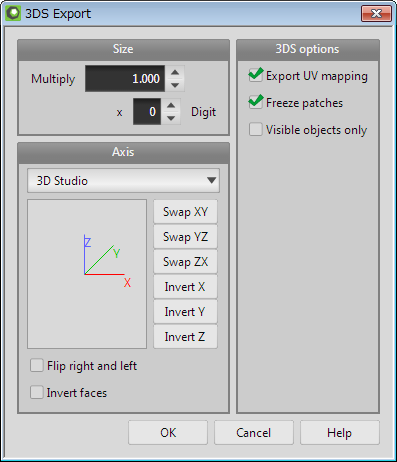The height and width of the screenshot is (462, 397).
Task: Increase the Multiply value with up arrow
Action: [x=175, y=72]
